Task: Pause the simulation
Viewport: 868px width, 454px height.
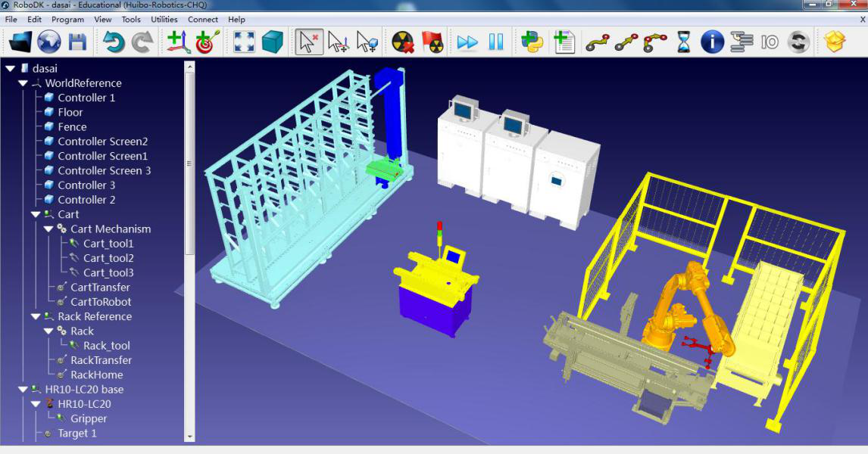Action: (496, 42)
